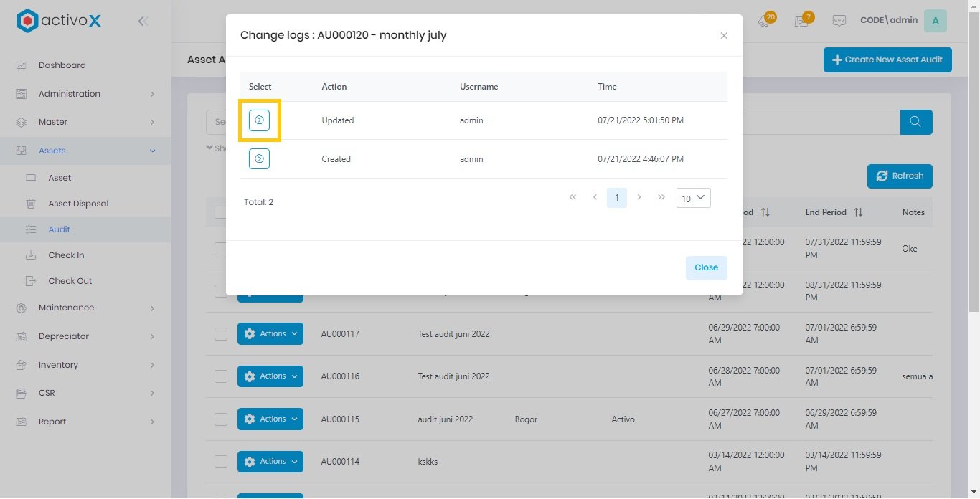
Task: Open details of the Updated log entry
Action: (x=259, y=120)
